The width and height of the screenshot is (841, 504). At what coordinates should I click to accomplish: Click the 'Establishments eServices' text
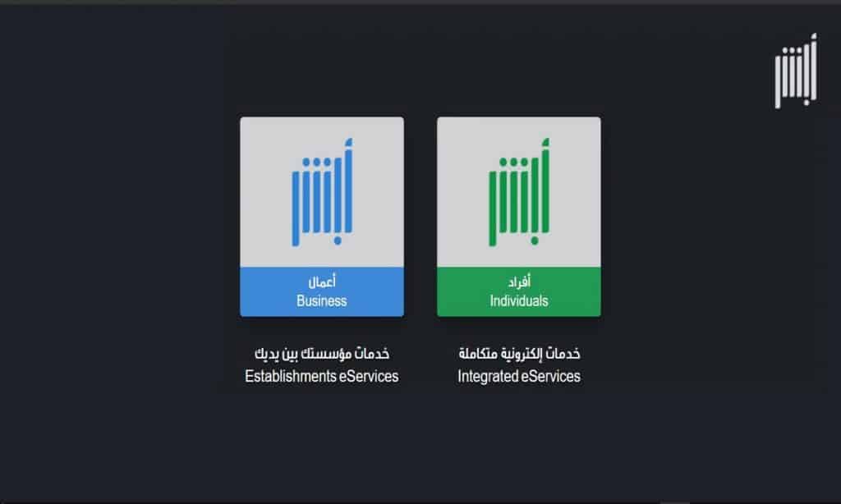point(322,377)
